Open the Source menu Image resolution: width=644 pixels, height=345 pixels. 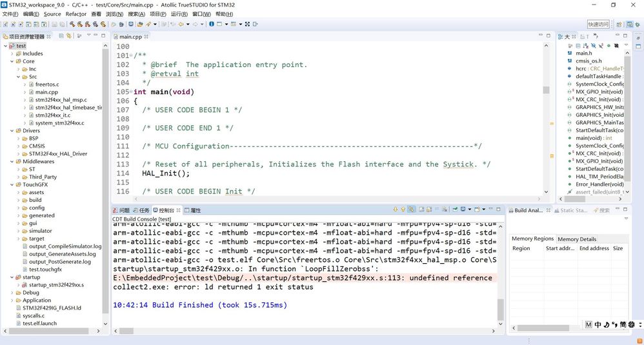coord(52,14)
